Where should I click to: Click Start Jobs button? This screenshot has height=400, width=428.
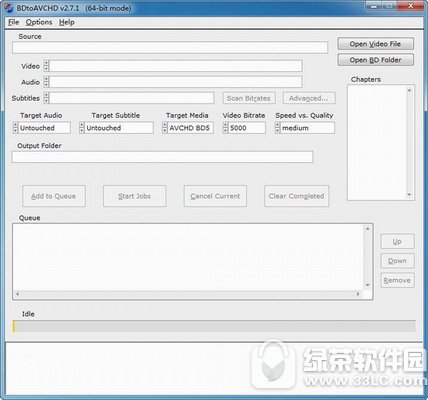click(134, 196)
